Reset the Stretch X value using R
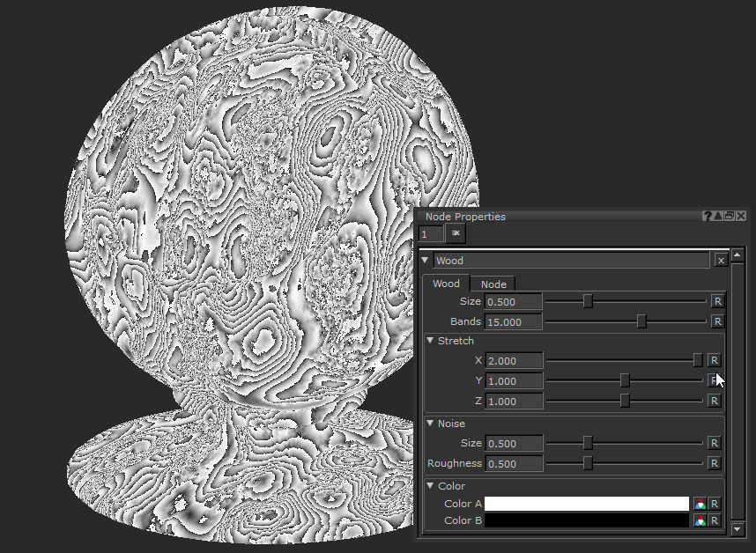756x553 pixels. click(x=714, y=360)
